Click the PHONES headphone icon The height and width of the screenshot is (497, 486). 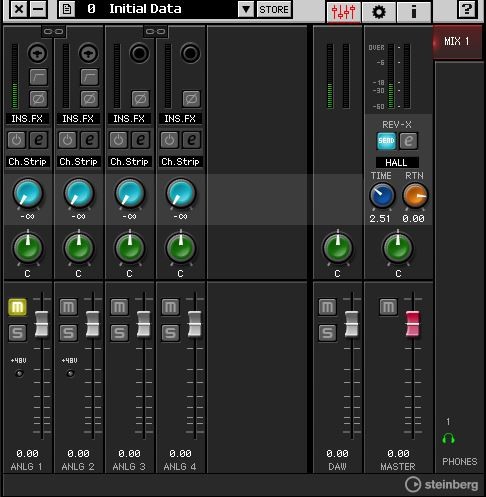448,439
